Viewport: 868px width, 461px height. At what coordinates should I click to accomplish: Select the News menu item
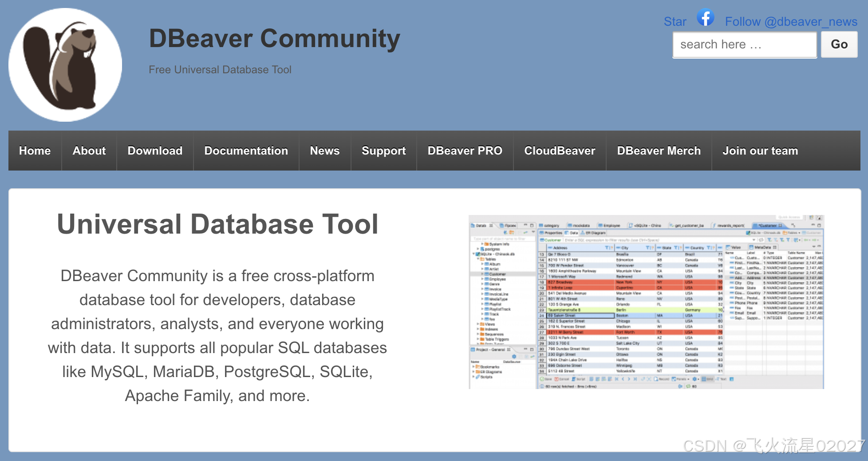pyautogui.click(x=325, y=151)
